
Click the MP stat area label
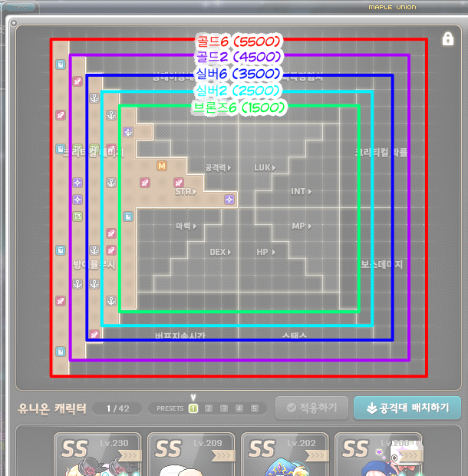(302, 226)
